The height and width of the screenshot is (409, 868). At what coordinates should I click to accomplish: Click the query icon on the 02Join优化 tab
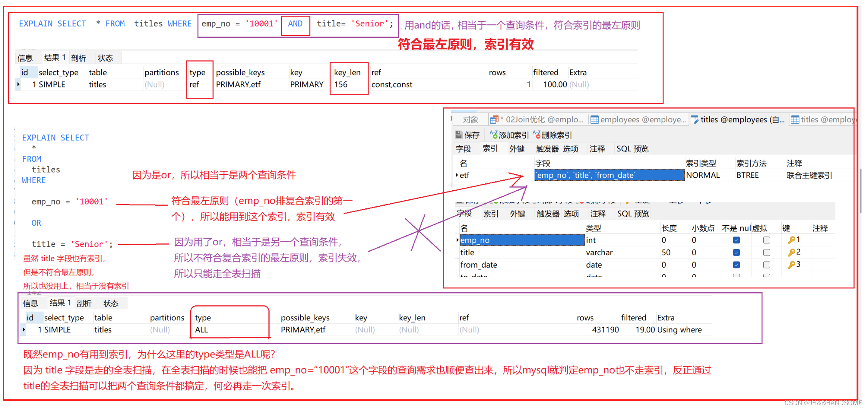pos(494,120)
